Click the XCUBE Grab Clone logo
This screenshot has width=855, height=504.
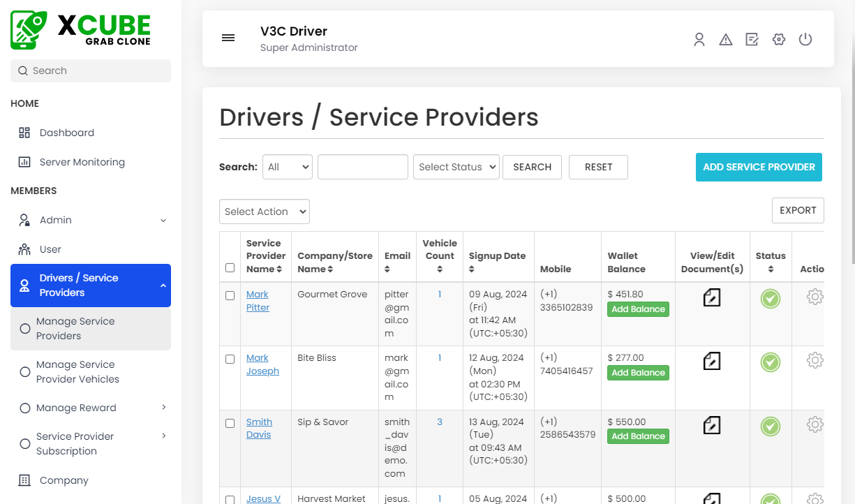pyautogui.click(x=80, y=29)
